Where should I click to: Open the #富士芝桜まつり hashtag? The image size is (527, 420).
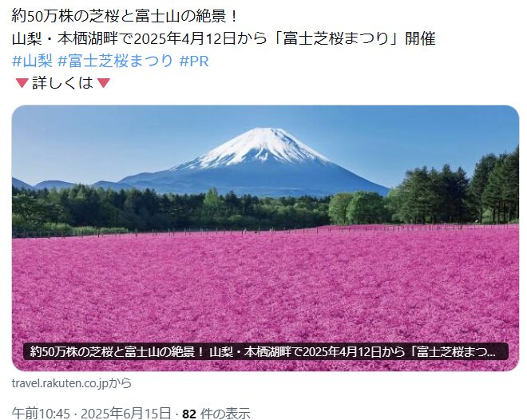coord(115,61)
